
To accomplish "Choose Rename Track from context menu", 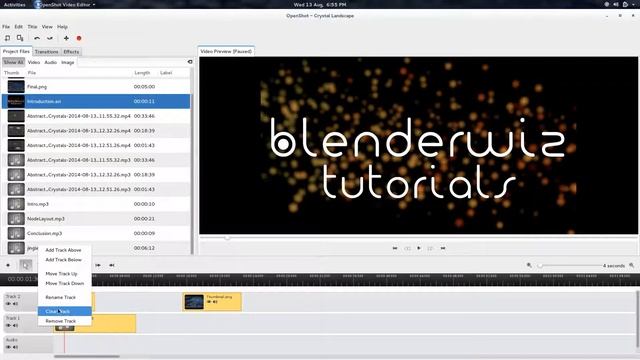I will (60, 297).
